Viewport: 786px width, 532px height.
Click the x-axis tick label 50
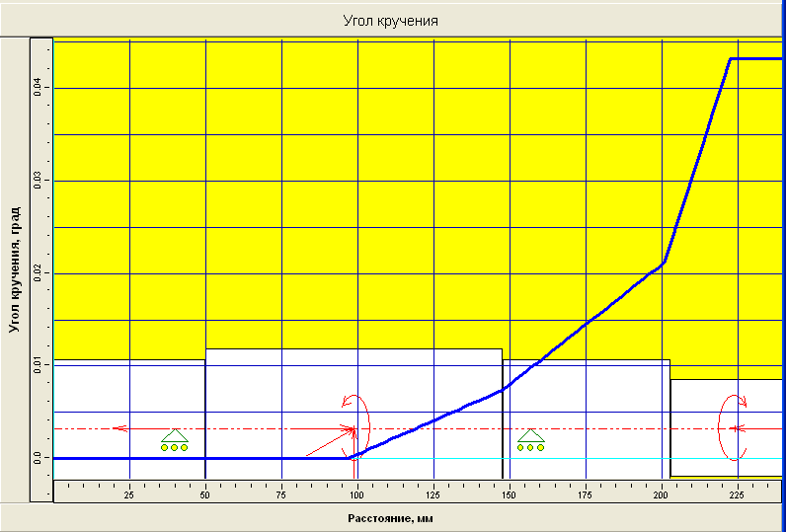(x=205, y=495)
